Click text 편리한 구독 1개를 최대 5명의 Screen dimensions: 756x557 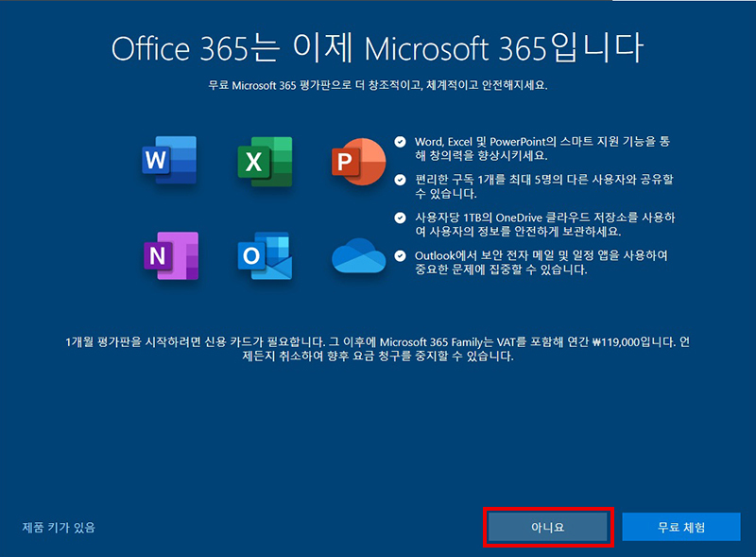click(x=544, y=186)
